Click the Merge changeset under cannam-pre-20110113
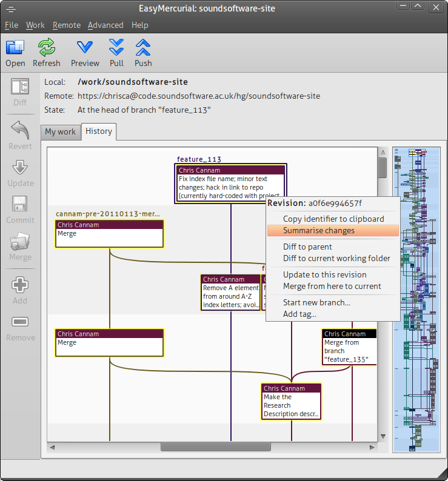The image size is (448, 481). [x=109, y=234]
